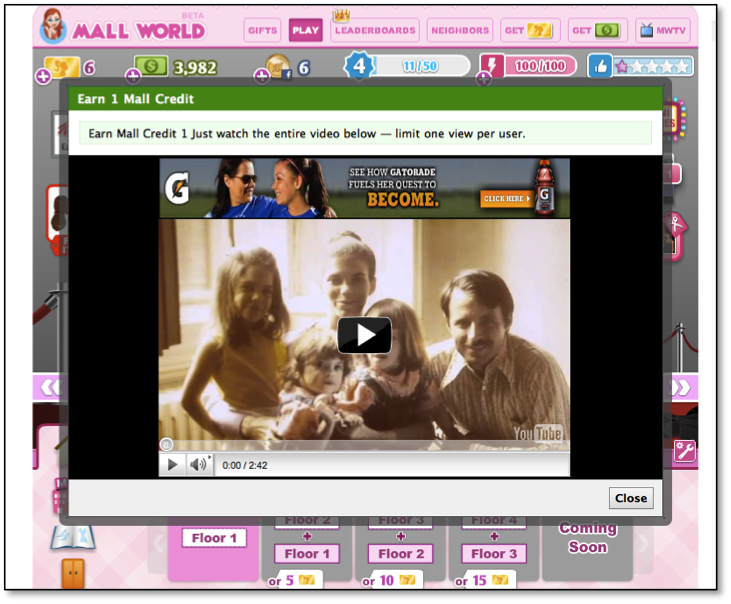Screen dimensions: 731x604
Task: Click the small play icon in video controls
Action: [172, 465]
